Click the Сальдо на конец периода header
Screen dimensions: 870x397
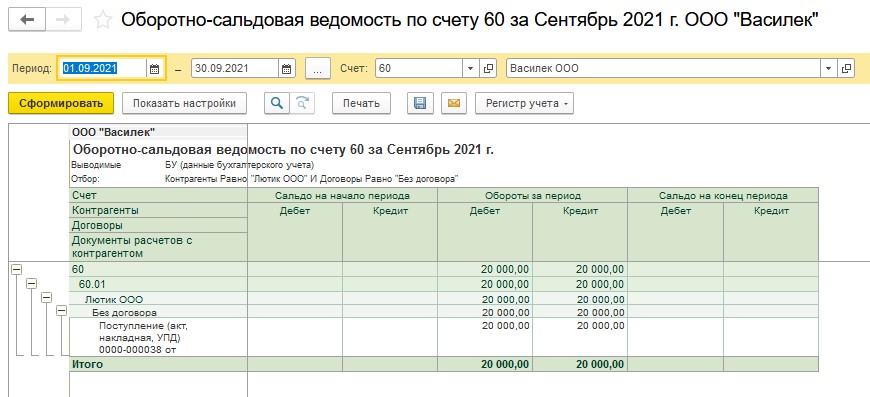click(723, 196)
